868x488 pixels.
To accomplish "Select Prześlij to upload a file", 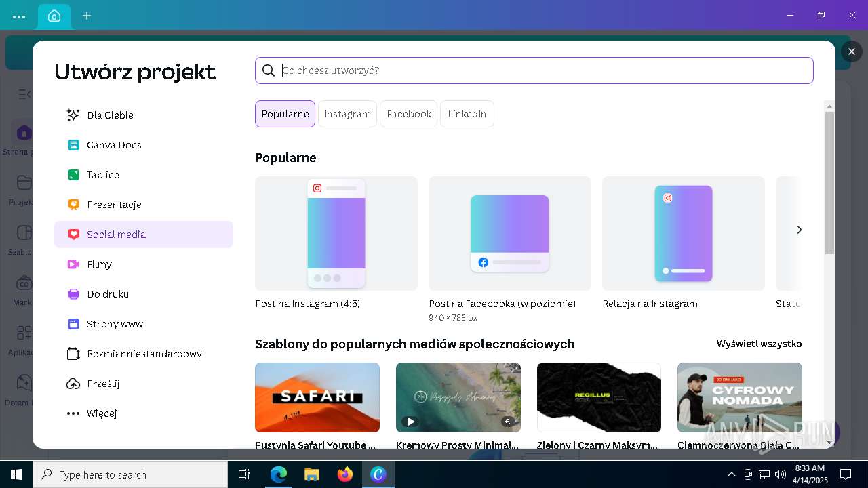I will tap(144, 384).
